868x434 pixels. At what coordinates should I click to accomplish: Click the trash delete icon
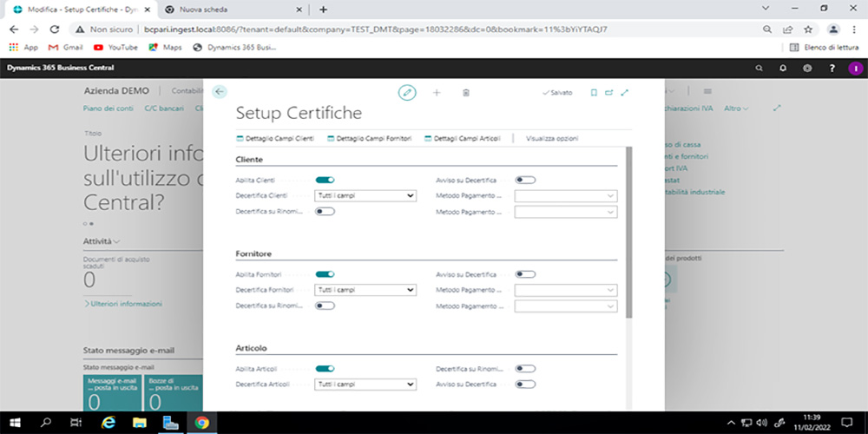coord(466,92)
